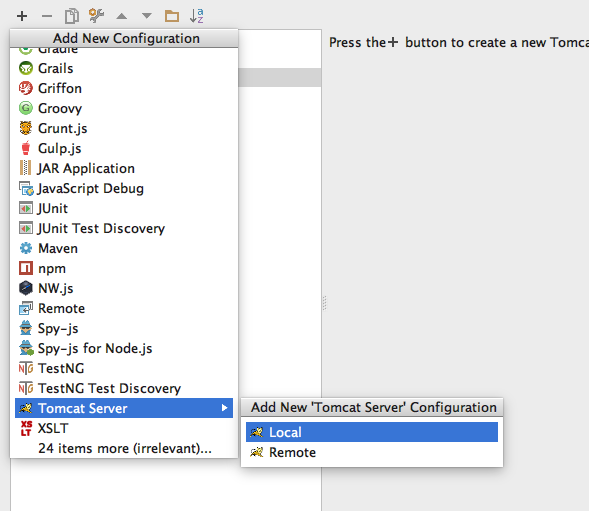Click the Maven gear icon
This screenshot has height=511, width=589.
pyautogui.click(x=26, y=248)
